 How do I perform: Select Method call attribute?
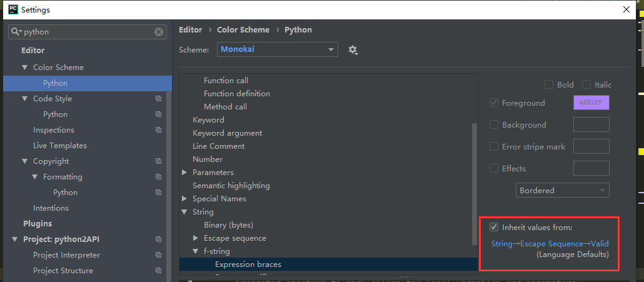[x=226, y=107]
